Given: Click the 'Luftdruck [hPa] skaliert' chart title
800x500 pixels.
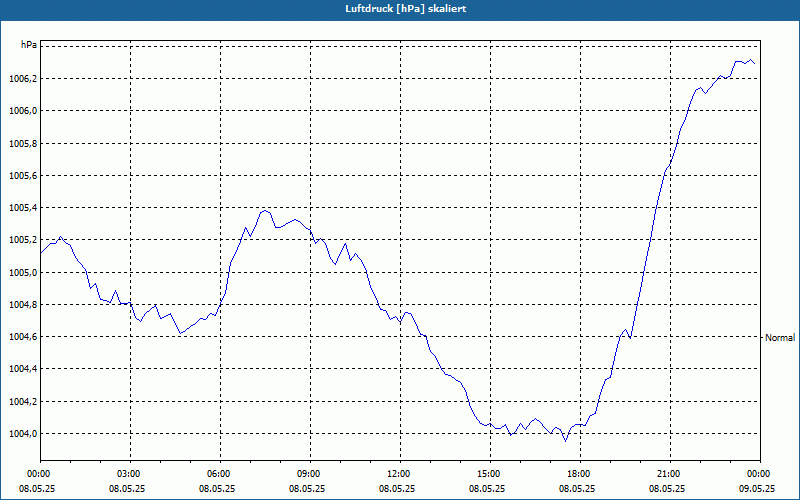Looking at the screenshot, I should pyautogui.click(x=406, y=9).
